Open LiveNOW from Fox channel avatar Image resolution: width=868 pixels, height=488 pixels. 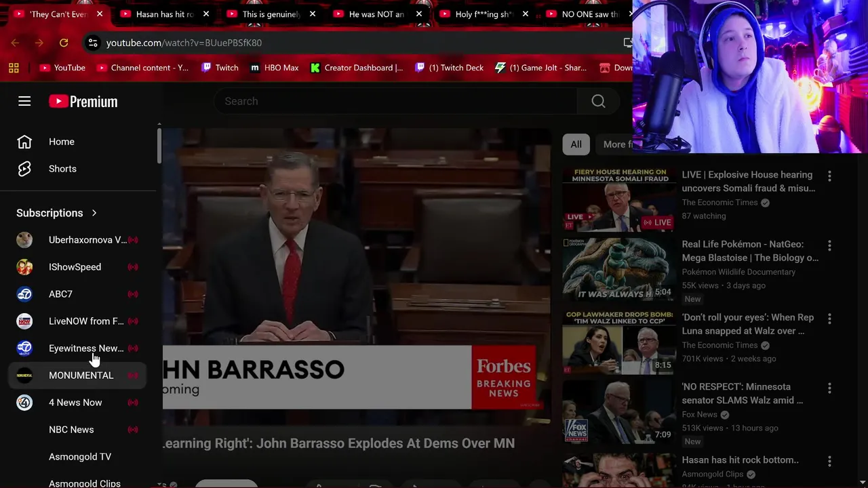(x=24, y=321)
